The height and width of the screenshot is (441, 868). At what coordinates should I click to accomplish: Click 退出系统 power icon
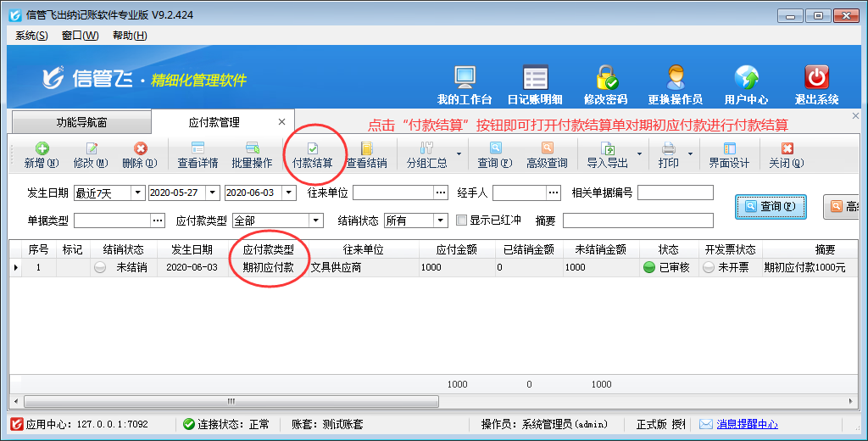coord(816,84)
